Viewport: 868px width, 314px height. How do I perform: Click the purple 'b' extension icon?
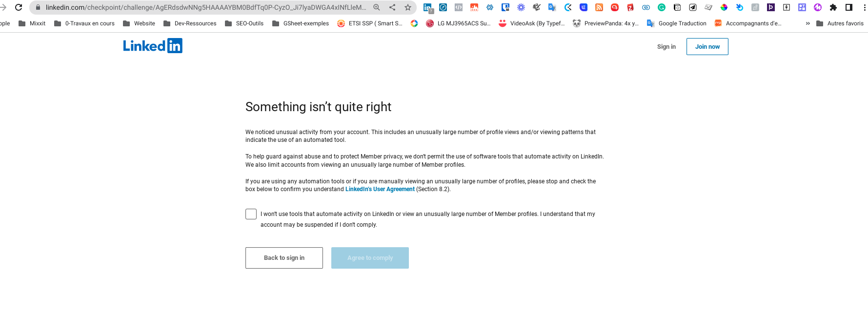pyautogui.click(x=771, y=7)
